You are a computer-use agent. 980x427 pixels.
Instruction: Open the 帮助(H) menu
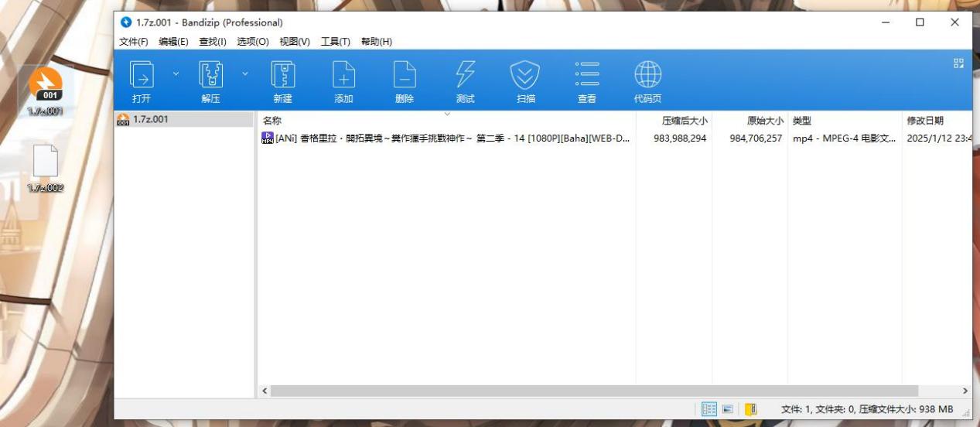pos(377,42)
